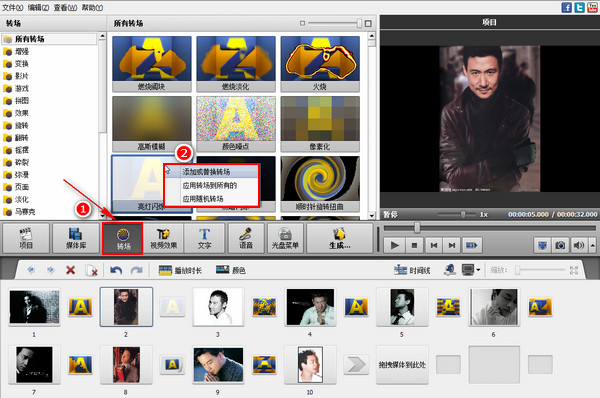The width and height of the screenshot is (600, 398).
Task: Click the full-movie preview mode icon
Action: coord(471,245)
